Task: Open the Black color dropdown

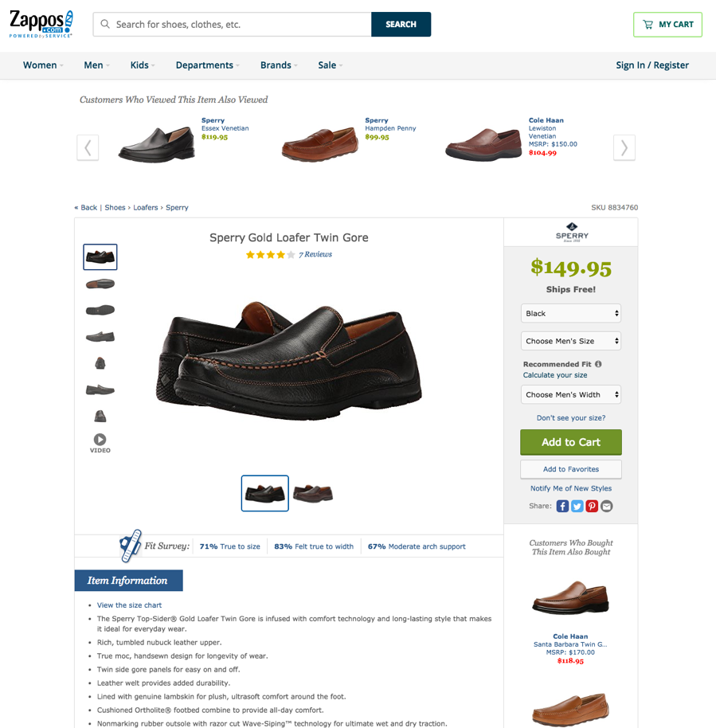Action: 571,313
